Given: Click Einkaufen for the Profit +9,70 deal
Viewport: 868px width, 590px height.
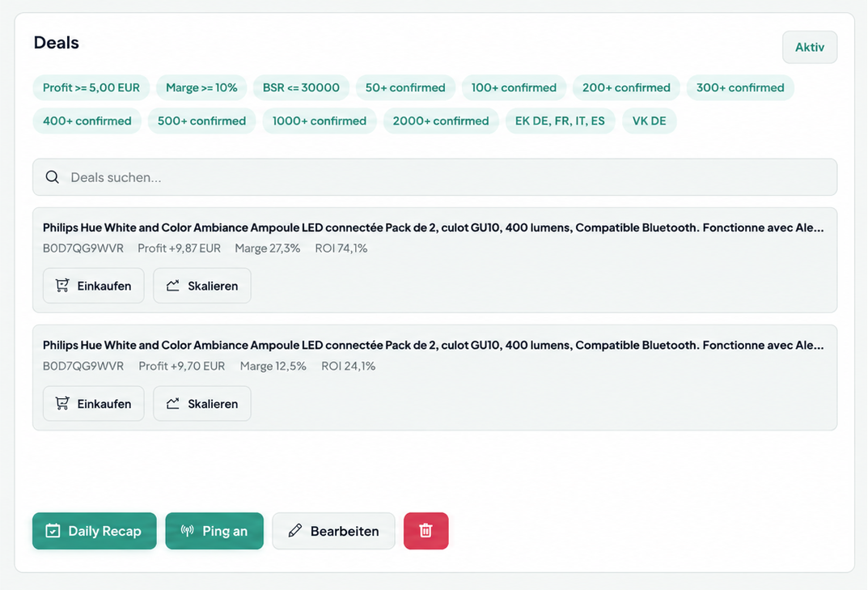Looking at the screenshot, I should [x=94, y=404].
